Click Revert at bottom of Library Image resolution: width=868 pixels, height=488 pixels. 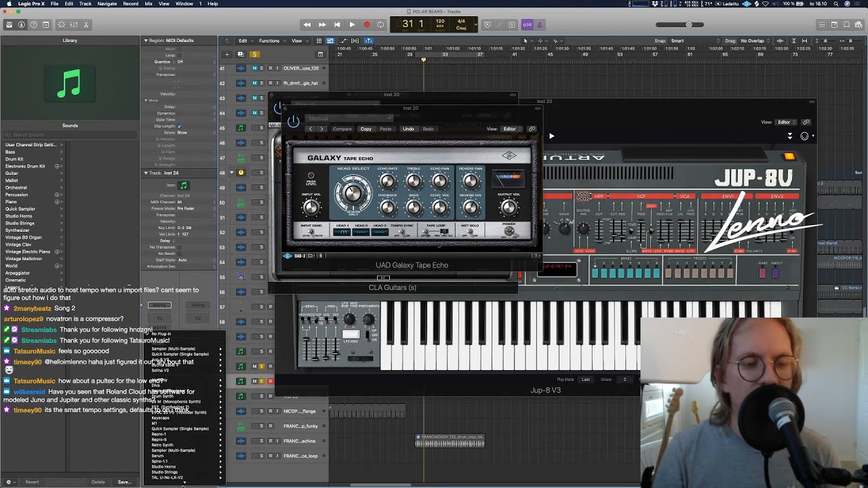[x=32, y=482]
